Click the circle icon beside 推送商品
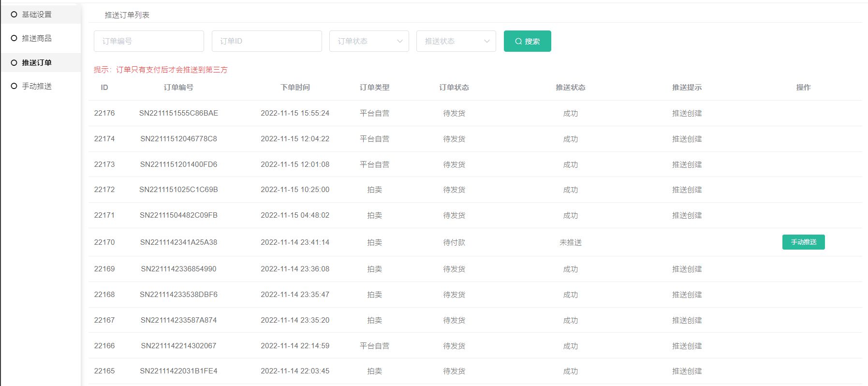Viewport: 868px width, 386px height. pos(14,38)
